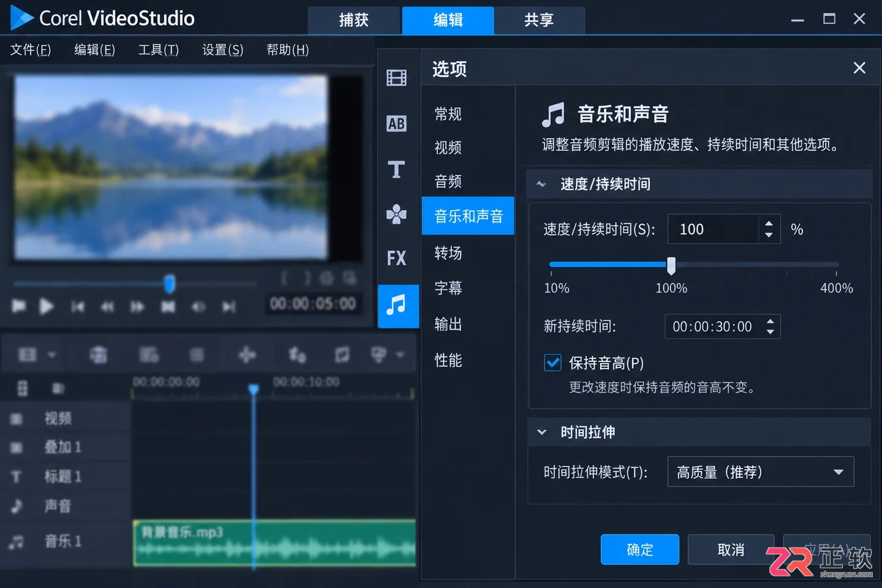Image resolution: width=882 pixels, height=588 pixels.
Task: Click the speed slider handle at 100%
Action: [x=671, y=265]
